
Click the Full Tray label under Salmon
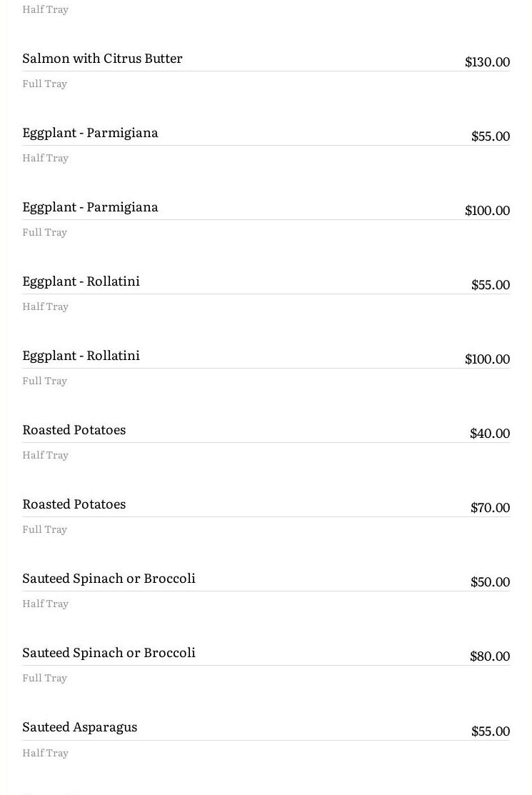pyautogui.click(x=44, y=84)
